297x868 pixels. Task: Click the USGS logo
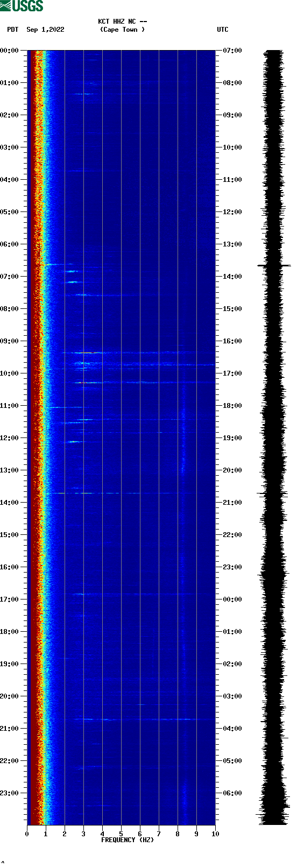coord(22,6)
